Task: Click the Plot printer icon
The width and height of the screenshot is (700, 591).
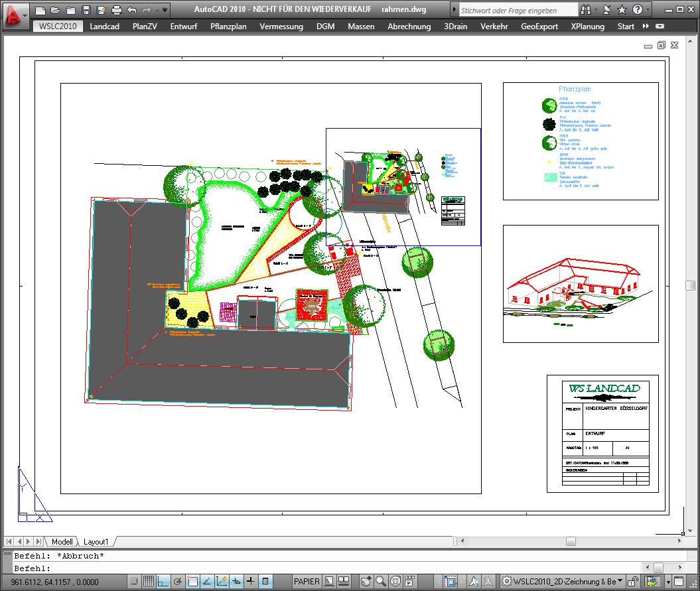Action: (x=117, y=10)
